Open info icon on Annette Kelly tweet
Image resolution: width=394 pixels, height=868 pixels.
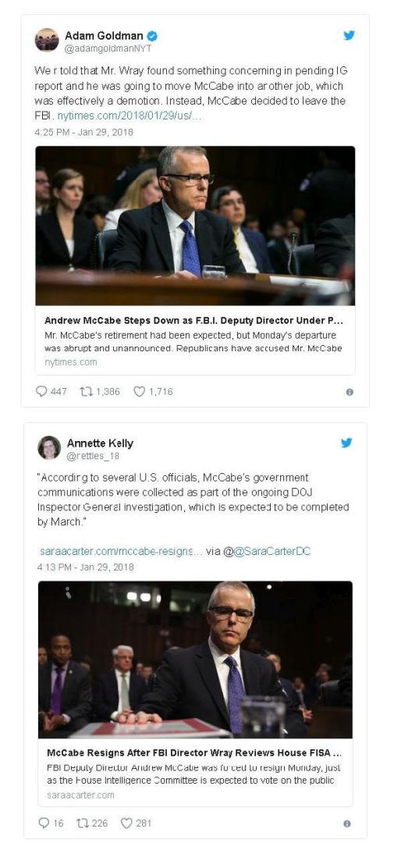pos(347,824)
